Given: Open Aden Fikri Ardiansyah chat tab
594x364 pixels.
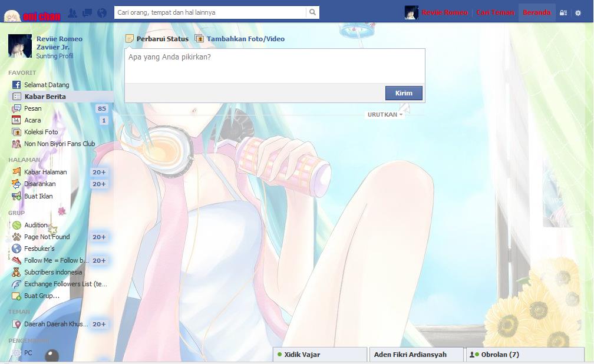Looking at the screenshot, I should click(x=416, y=355).
